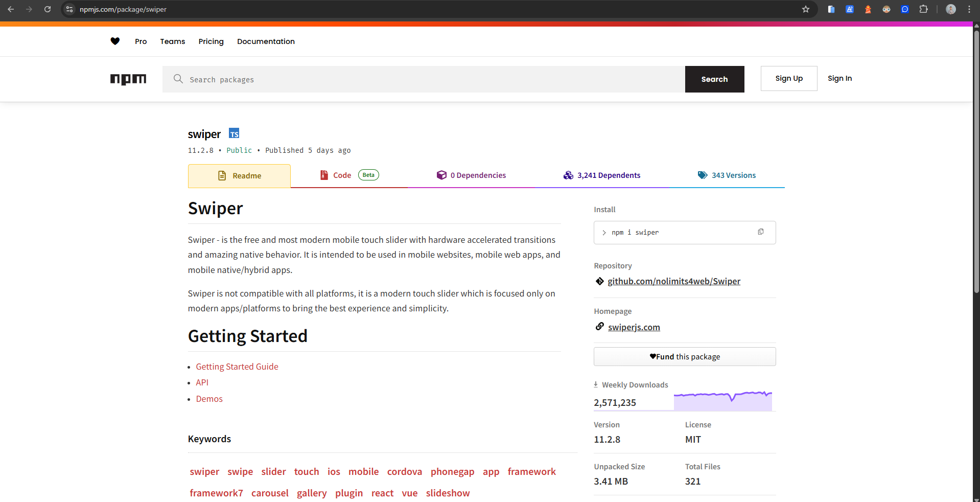Open the Readme tab
The height and width of the screenshot is (502, 980).
(x=239, y=176)
